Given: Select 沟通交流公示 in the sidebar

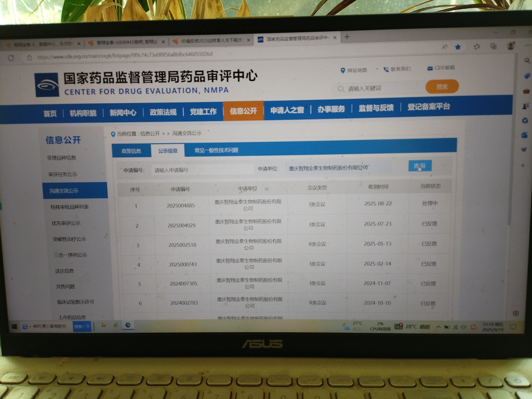Looking at the screenshot, I should coord(75,190).
